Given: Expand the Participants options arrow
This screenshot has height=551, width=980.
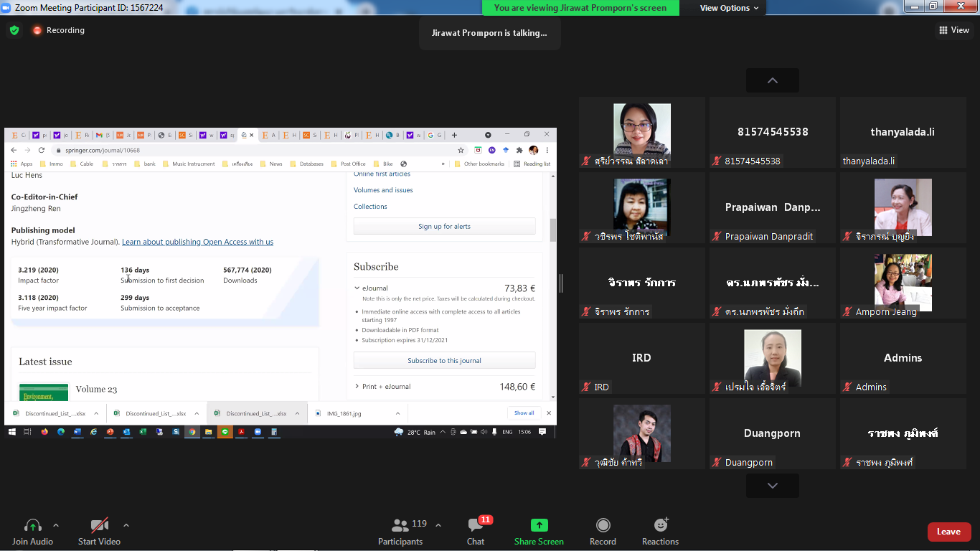Looking at the screenshot, I should click(x=438, y=525).
